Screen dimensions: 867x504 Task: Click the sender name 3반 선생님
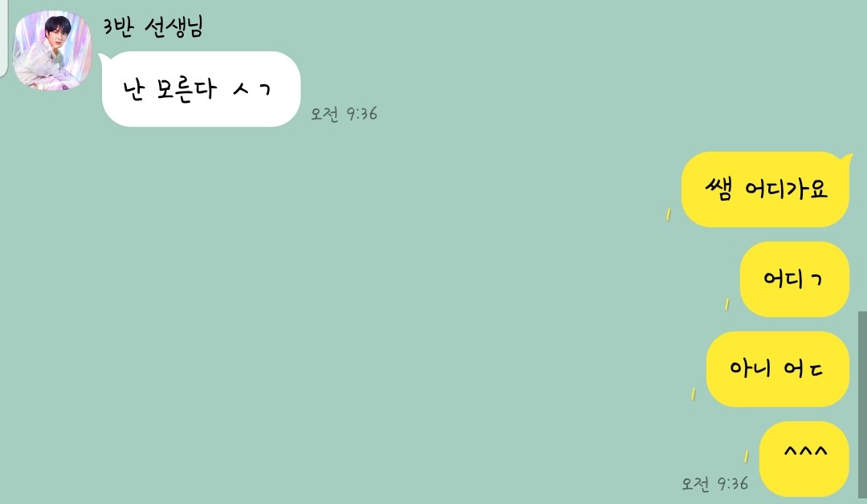(153, 26)
